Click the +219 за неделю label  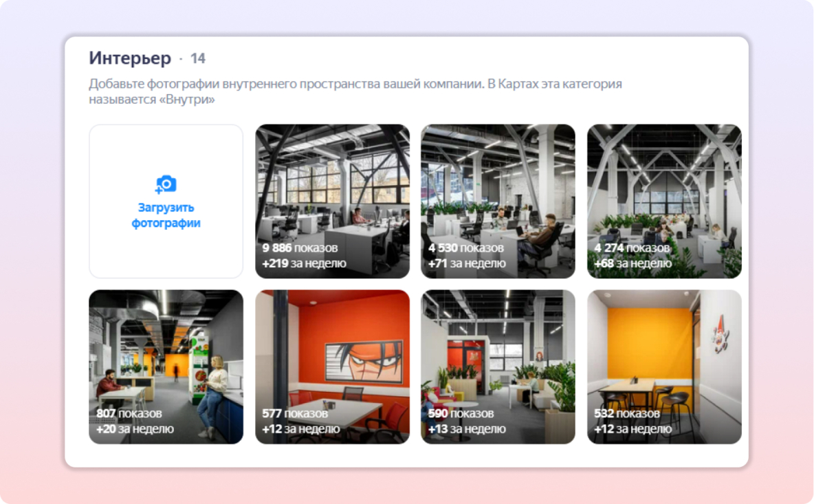pyautogui.click(x=304, y=263)
